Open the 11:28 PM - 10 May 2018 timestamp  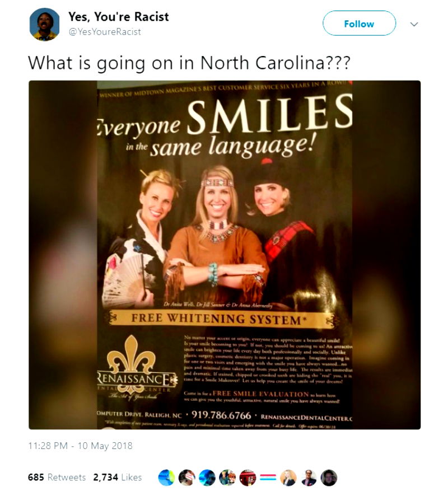(80, 446)
